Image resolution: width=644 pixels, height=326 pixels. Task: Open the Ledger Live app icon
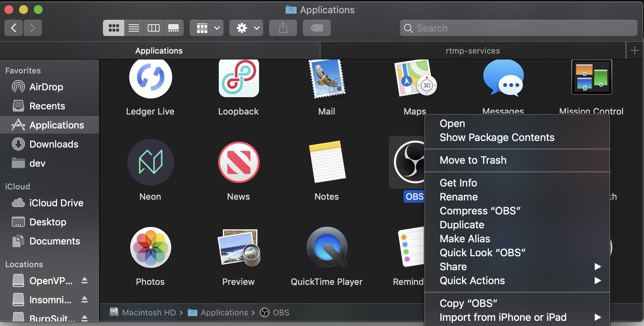click(x=150, y=78)
